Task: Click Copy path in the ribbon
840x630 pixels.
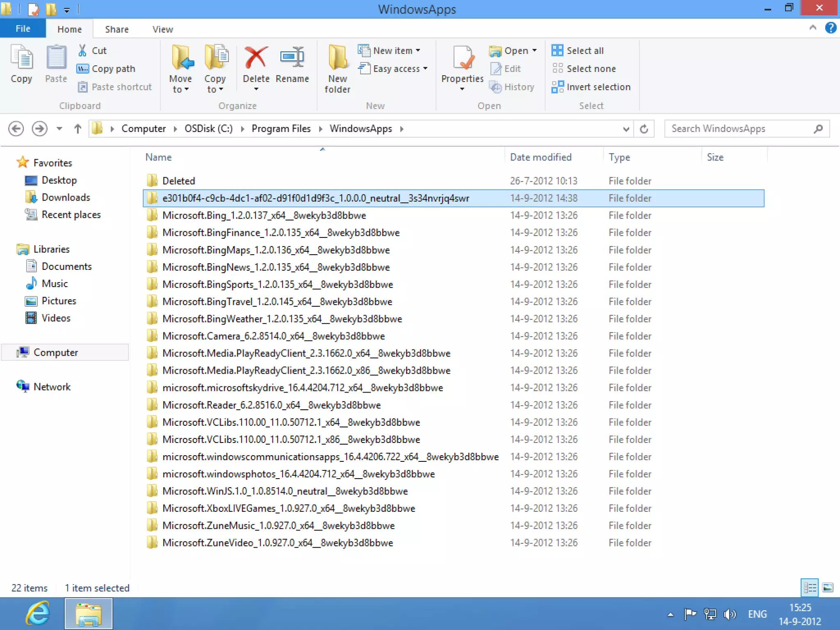Action: click(x=106, y=68)
